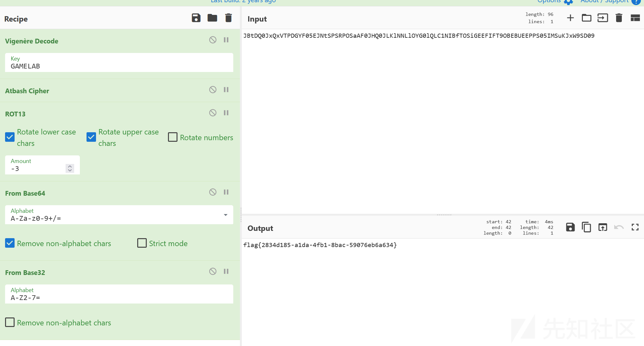The image size is (644, 346).
Task: Open the Options link
Action: (549, 1)
